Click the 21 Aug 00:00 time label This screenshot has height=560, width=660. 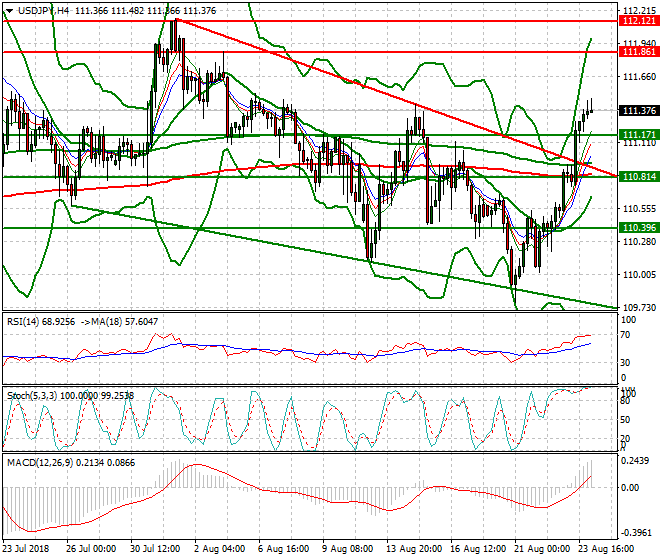[543, 549]
